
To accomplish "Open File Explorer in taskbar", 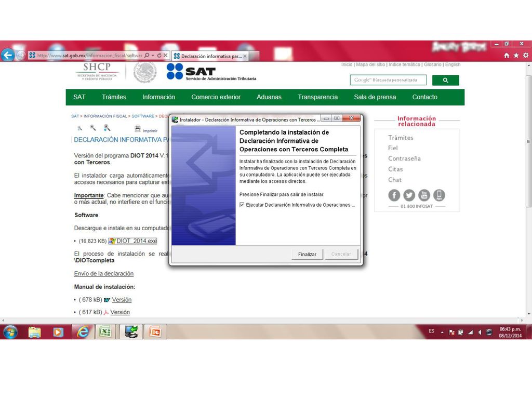I will pyautogui.click(x=34, y=332).
